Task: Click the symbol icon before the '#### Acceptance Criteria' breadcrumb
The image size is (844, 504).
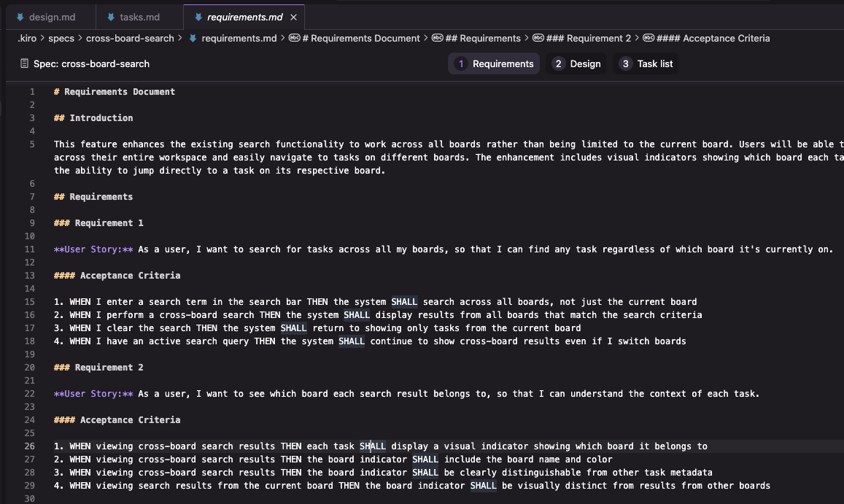Action: click(x=649, y=39)
